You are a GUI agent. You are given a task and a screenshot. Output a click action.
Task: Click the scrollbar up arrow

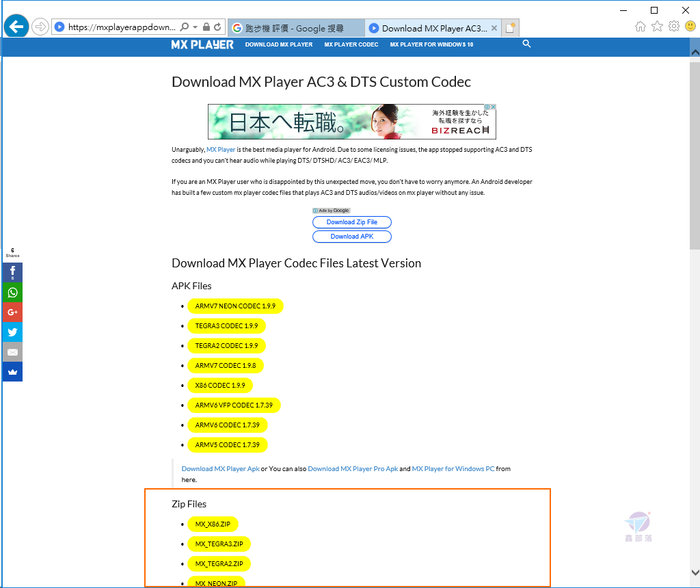695,52
